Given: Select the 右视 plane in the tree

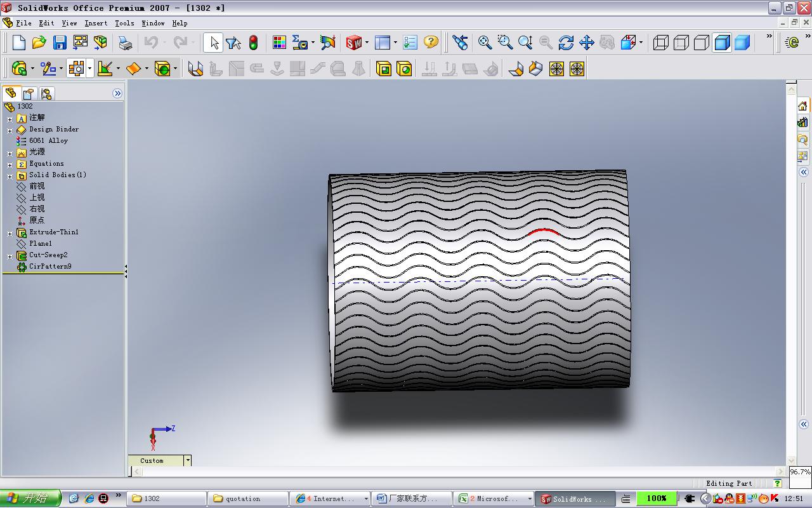Looking at the screenshot, I should tap(30, 209).
